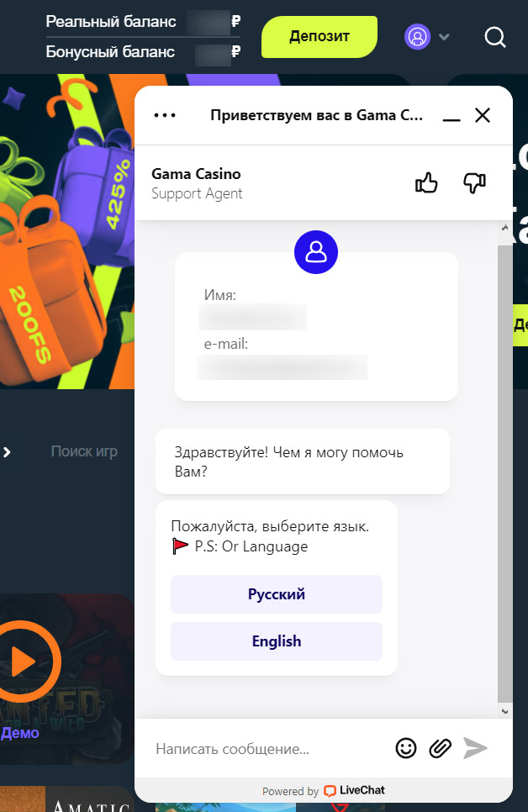
Task: Attach a file with paperclip icon
Action: tap(440, 748)
